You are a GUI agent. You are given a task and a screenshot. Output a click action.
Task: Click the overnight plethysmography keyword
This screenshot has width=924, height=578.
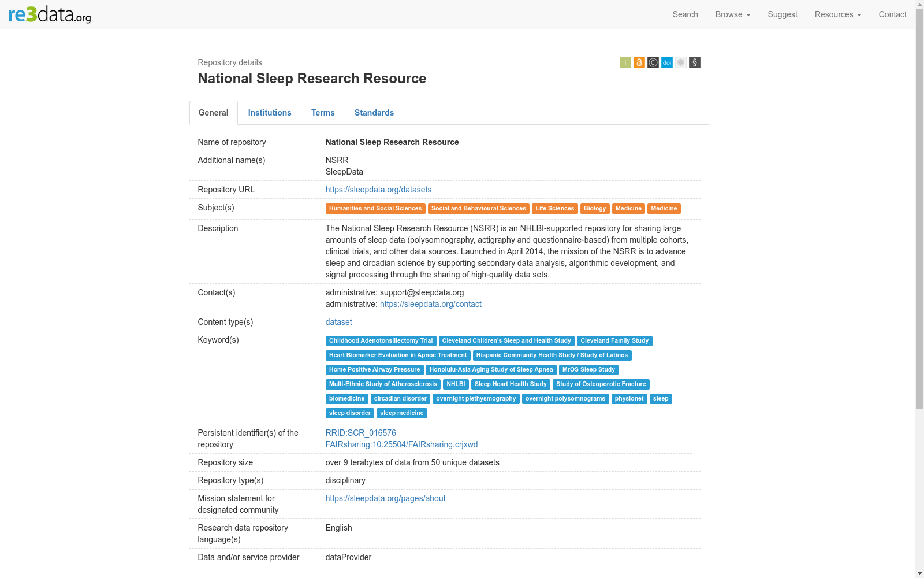(x=476, y=399)
